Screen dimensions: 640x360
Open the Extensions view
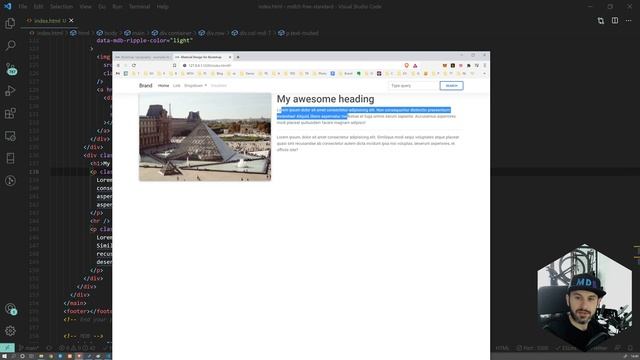point(10,113)
